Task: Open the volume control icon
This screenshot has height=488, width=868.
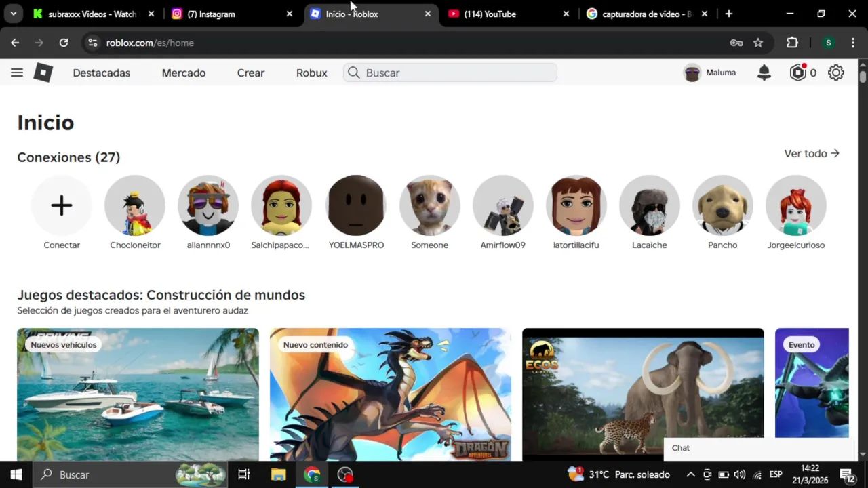Action: coord(740,474)
